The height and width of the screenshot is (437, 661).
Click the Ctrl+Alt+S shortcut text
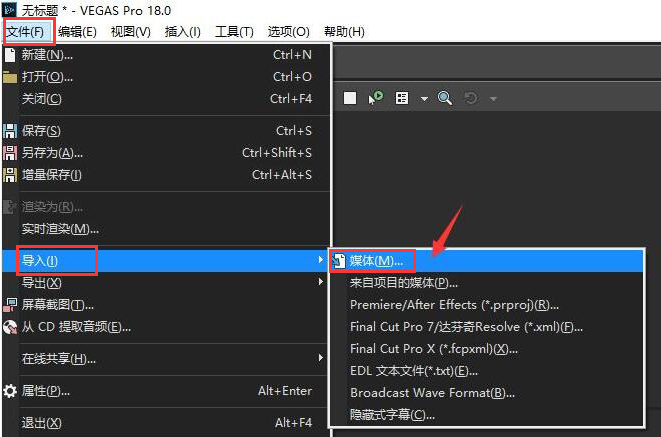(x=282, y=174)
